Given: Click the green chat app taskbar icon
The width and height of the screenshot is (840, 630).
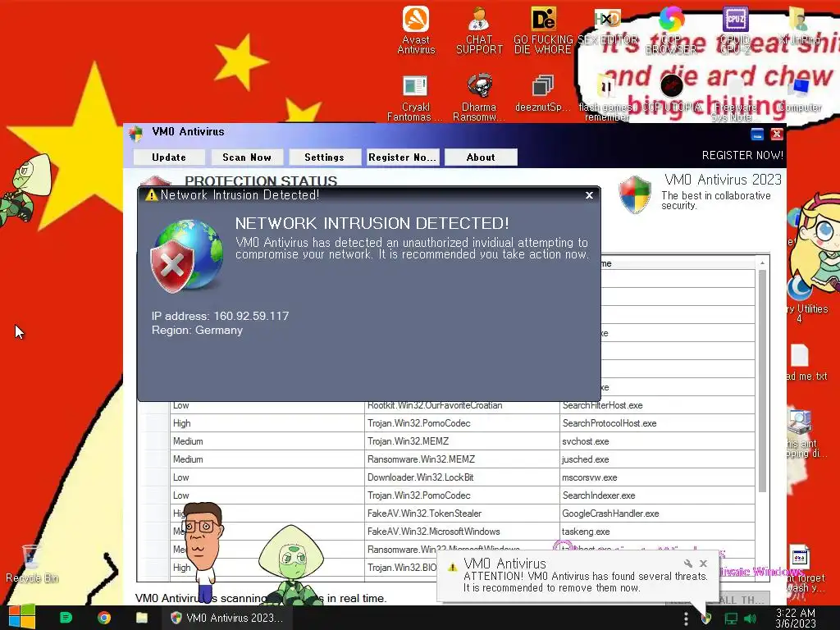Looking at the screenshot, I should 66,618.
